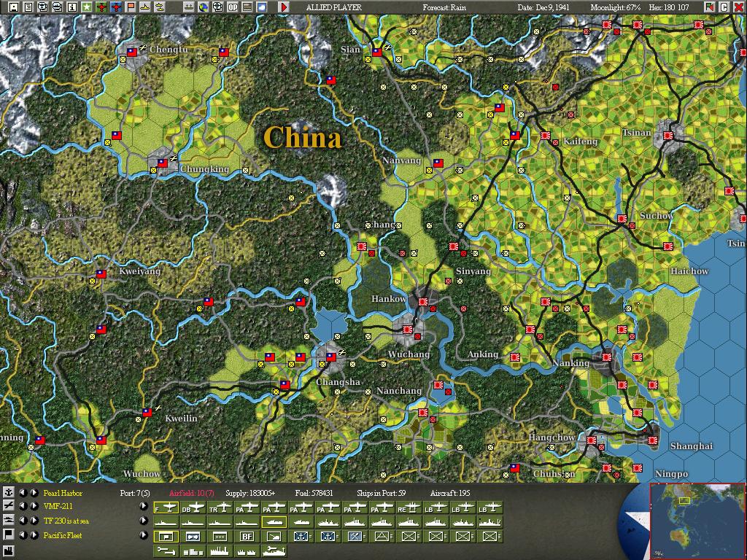Toggle the BF base force filter

[247, 537]
